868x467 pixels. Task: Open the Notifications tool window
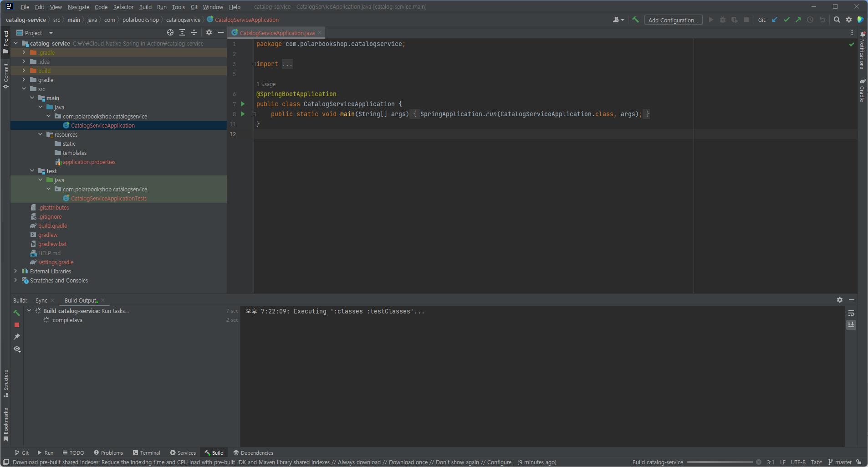pos(862,51)
